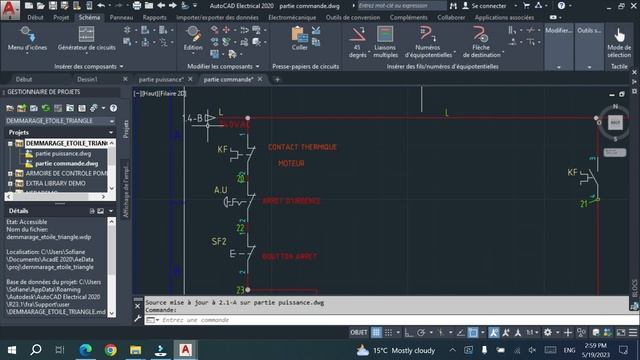Activate Mode de sélection tactile
Viewport: 640px width, 360px height.
pyautogui.click(x=619, y=42)
